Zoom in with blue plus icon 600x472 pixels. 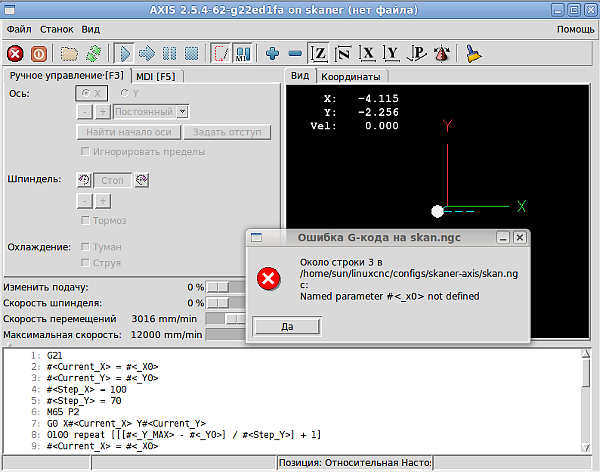click(272, 54)
